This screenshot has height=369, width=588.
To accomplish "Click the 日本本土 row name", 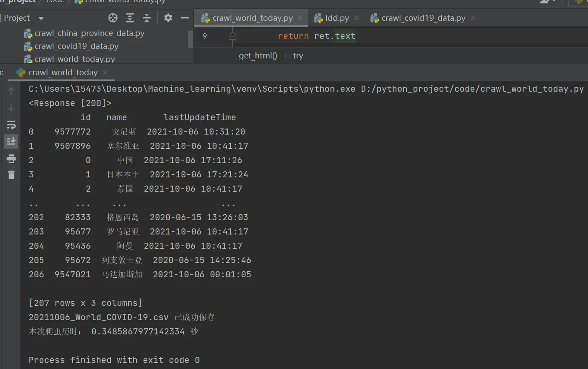I will [x=123, y=175].
